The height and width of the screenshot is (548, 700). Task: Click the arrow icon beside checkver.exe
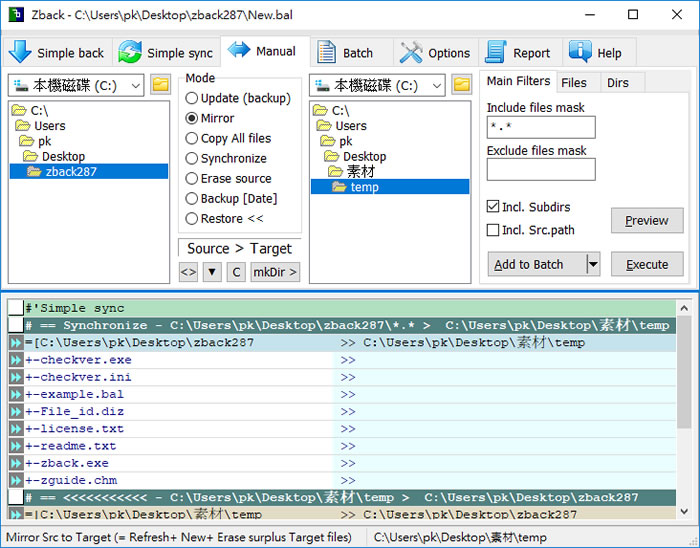pyautogui.click(x=16, y=360)
